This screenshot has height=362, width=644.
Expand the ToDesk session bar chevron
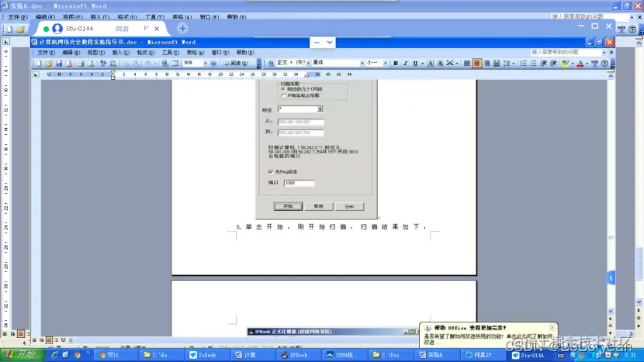tap(330, 43)
